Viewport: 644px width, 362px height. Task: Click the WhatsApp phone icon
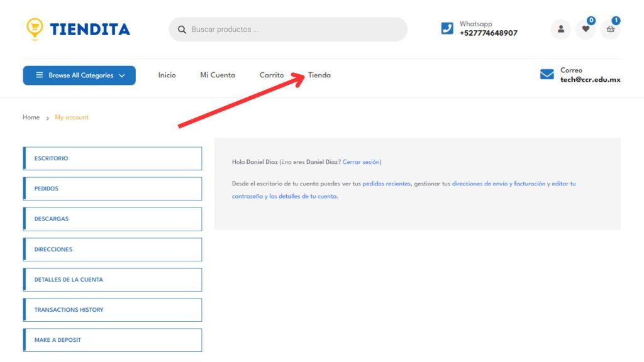[447, 28]
